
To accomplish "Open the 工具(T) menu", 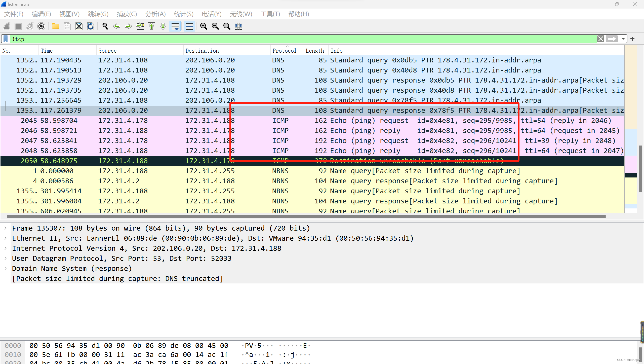I will tap(270, 14).
